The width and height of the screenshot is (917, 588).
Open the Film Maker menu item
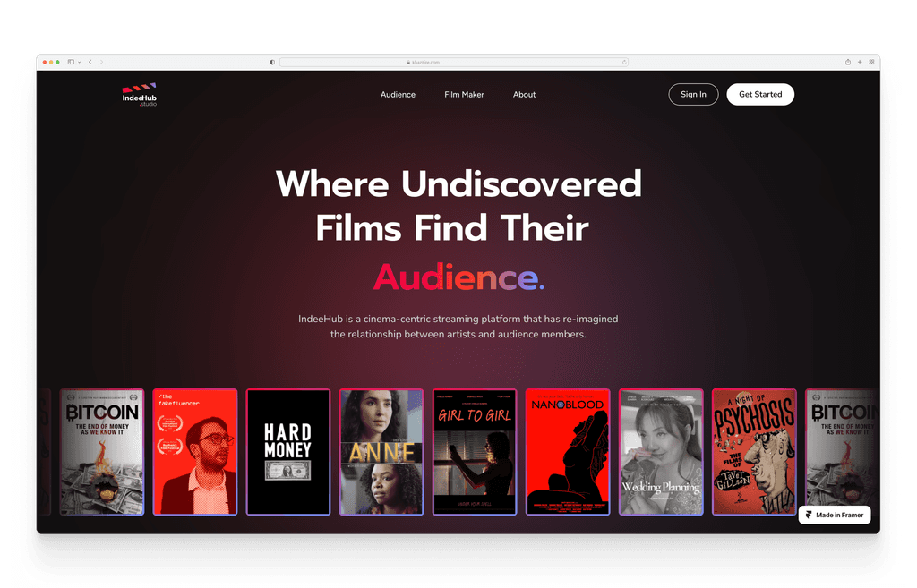click(x=464, y=95)
